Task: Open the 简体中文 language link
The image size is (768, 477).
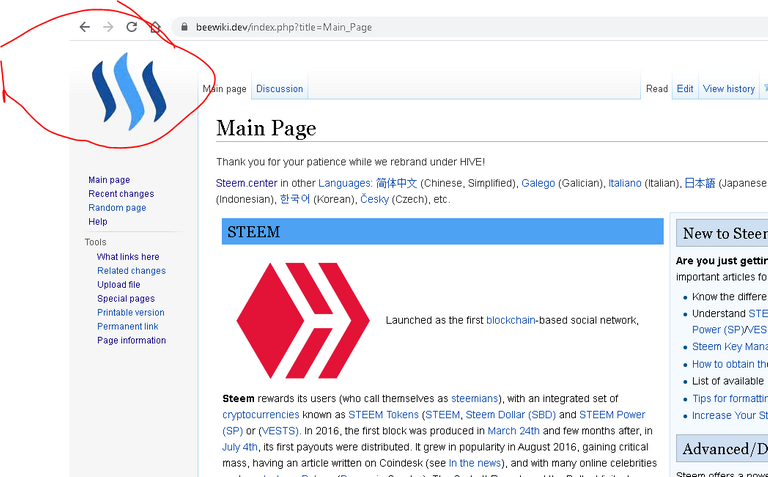Action: click(x=397, y=183)
